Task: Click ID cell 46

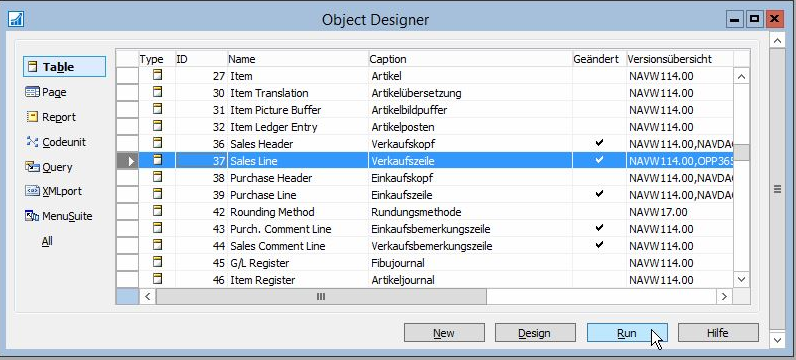Action: (x=201, y=280)
